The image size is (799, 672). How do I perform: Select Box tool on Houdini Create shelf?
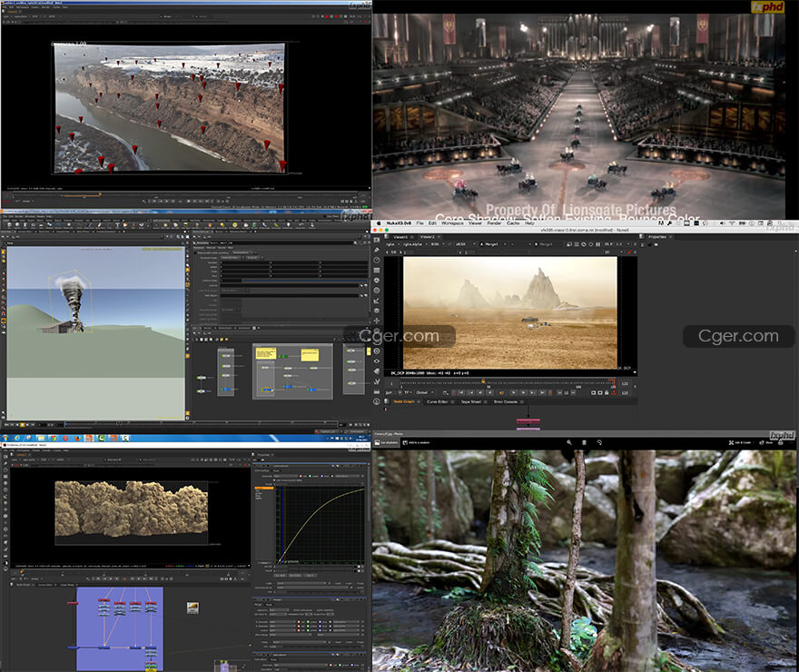click(10, 225)
